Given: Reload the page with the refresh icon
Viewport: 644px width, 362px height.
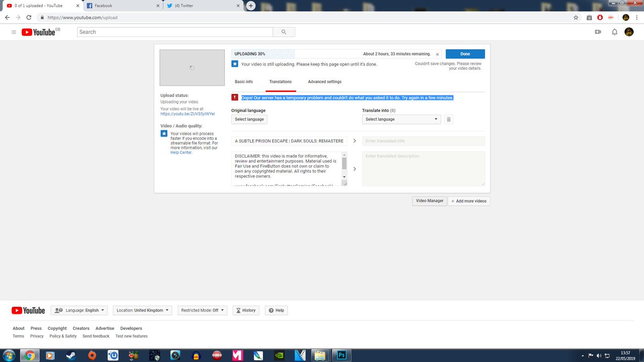Looking at the screenshot, I should click(x=28, y=17).
